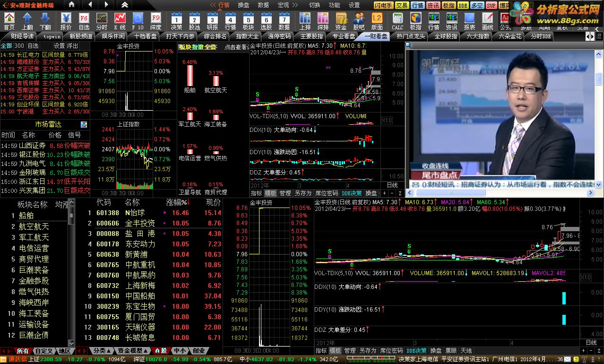Open the 自选 F6 watchlist icon
The width and height of the screenshot is (604, 364).
coord(84,21)
